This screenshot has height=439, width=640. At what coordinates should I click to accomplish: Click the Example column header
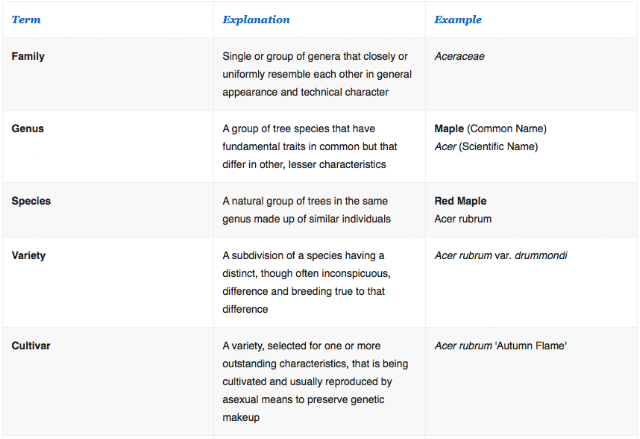click(x=458, y=20)
